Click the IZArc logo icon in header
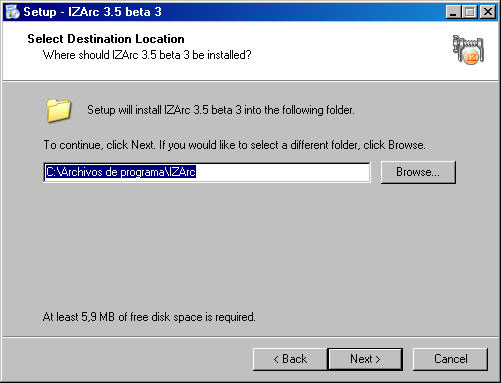The width and height of the screenshot is (501, 383). click(x=468, y=50)
